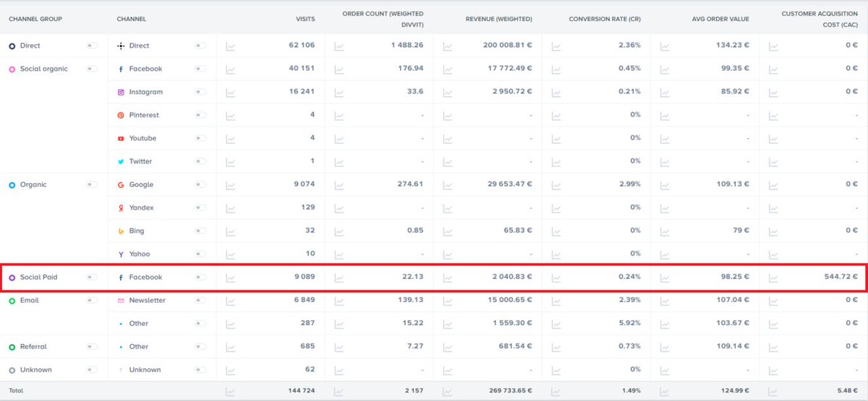Click the visits chart icon for Youtube
This screenshot has height=401, width=868.
point(231,139)
